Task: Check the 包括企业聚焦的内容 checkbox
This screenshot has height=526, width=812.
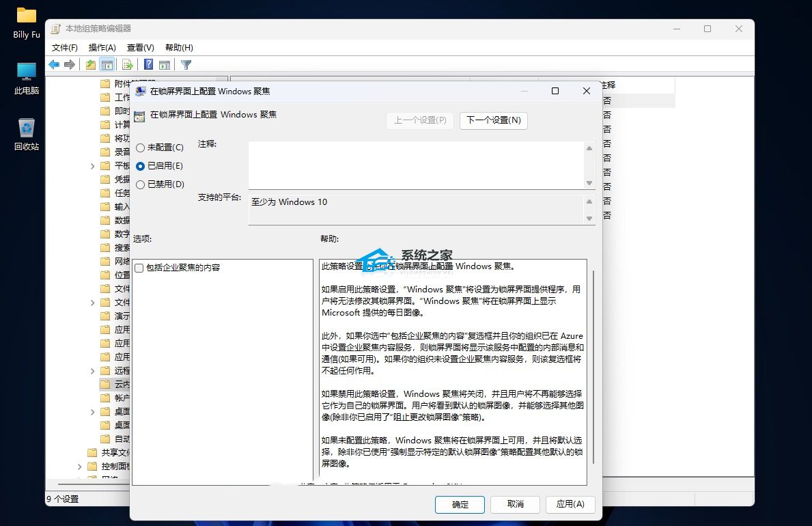Action: [x=139, y=268]
